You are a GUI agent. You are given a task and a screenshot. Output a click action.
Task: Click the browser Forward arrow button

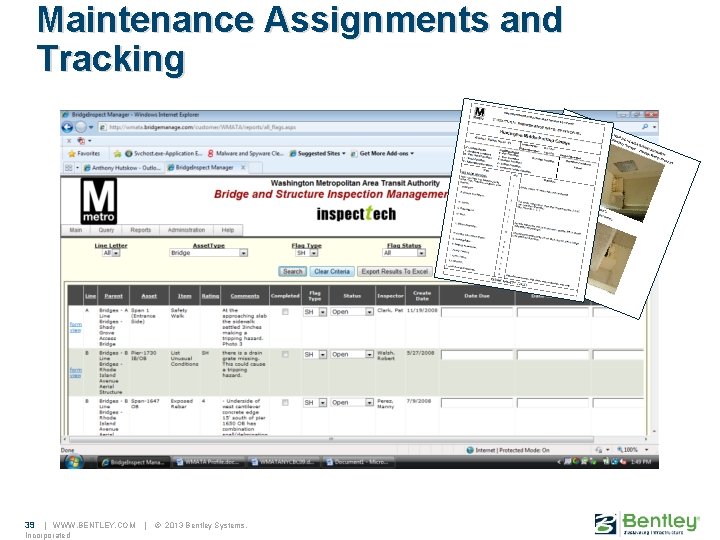81,127
